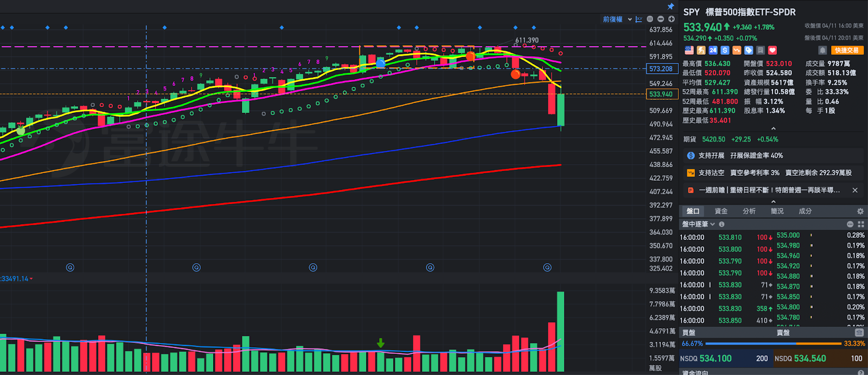Click the blue price tag icon
Screen dimensions: 868x375
coord(749,50)
